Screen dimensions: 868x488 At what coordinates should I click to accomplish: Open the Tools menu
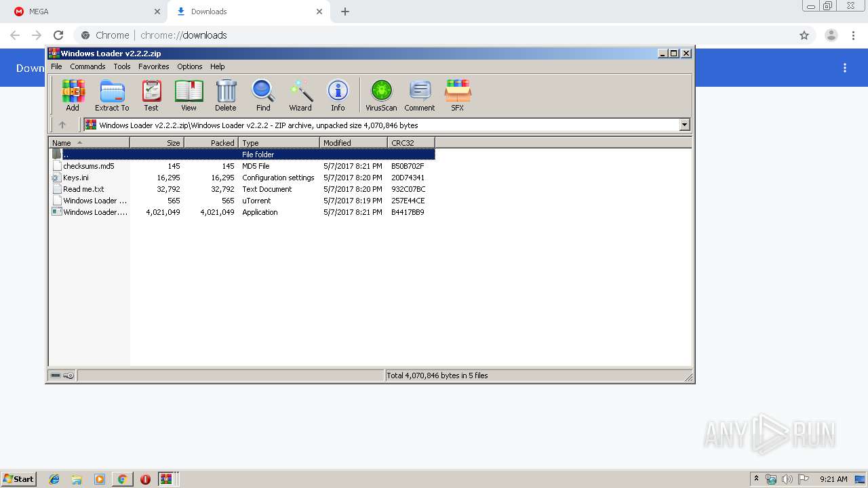[x=122, y=66]
